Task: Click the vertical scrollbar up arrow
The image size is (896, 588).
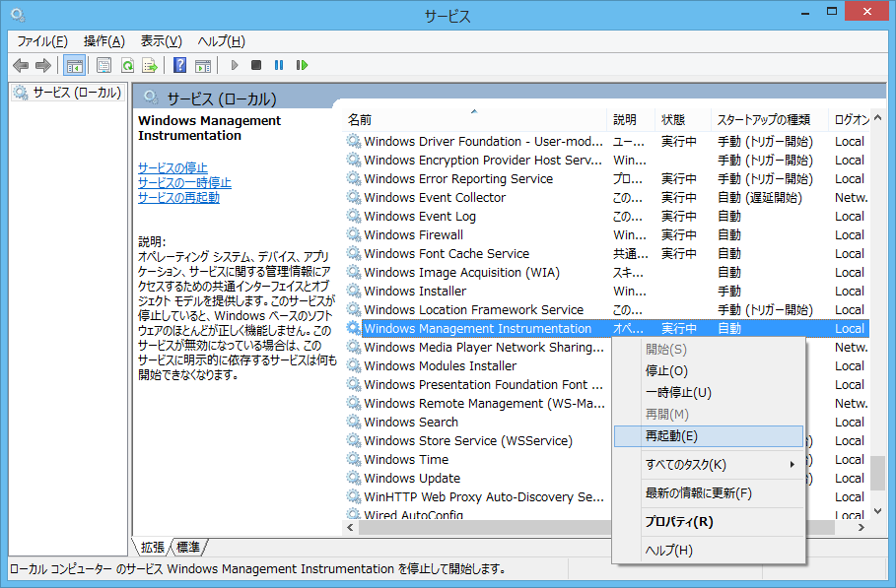Action: click(x=877, y=117)
